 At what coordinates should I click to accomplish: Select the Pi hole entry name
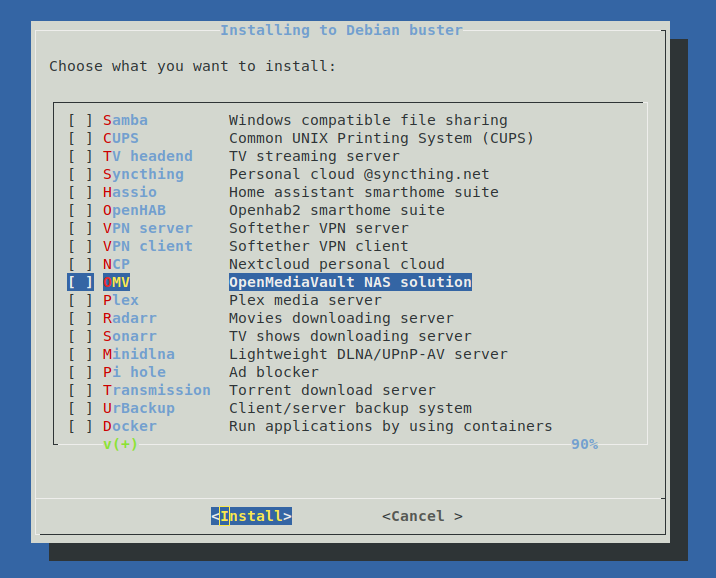134,373
